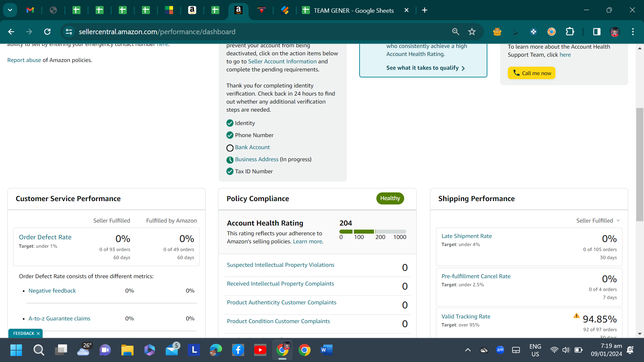Open A-to-z Guarantee claims link
This screenshot has height=362, width=644.
59,318
